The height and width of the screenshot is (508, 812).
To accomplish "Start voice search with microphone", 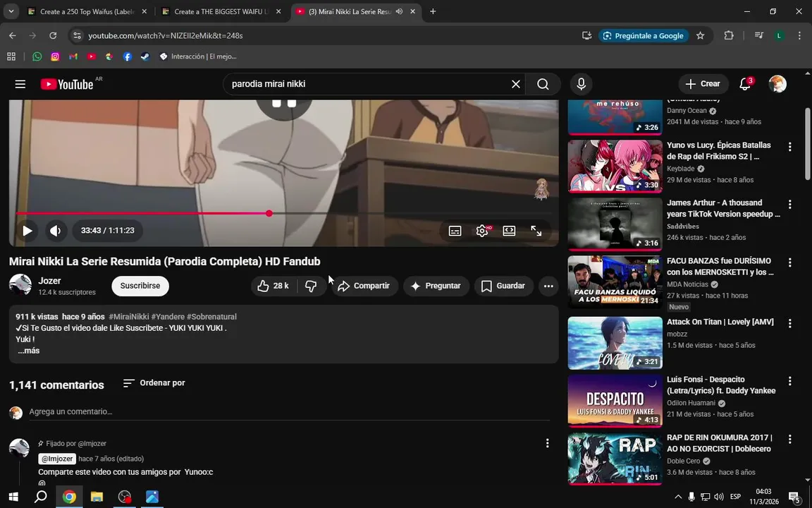I will 581,84.
